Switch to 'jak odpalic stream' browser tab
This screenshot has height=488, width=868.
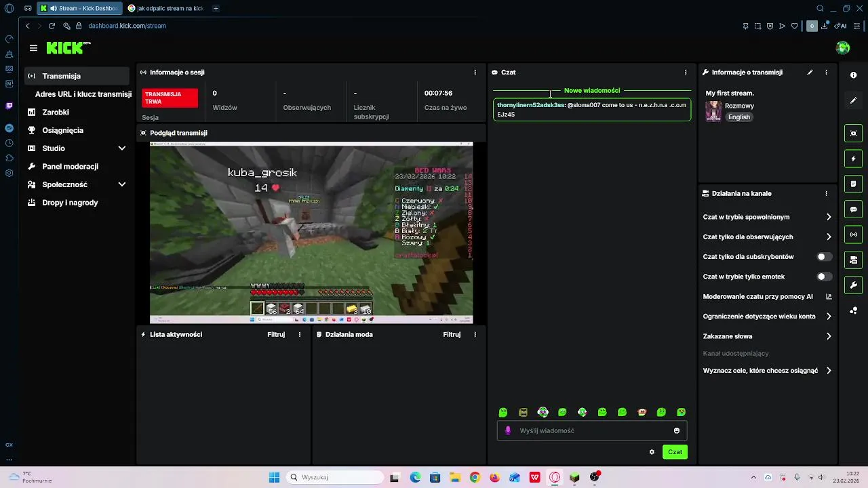click(x=165, y=8)
